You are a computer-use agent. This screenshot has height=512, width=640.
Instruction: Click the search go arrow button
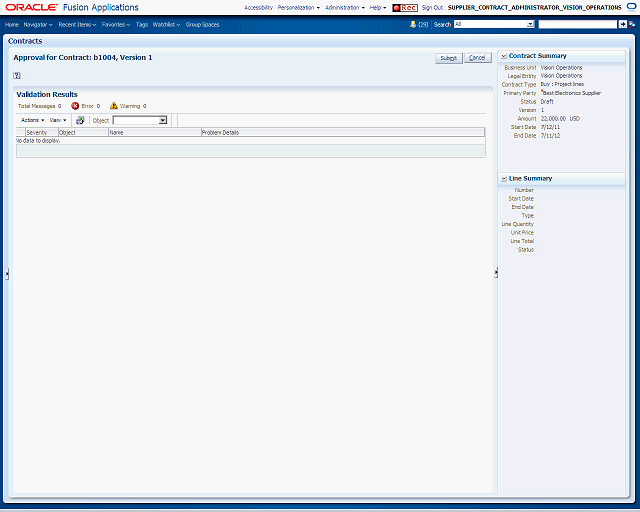[622, 24]
